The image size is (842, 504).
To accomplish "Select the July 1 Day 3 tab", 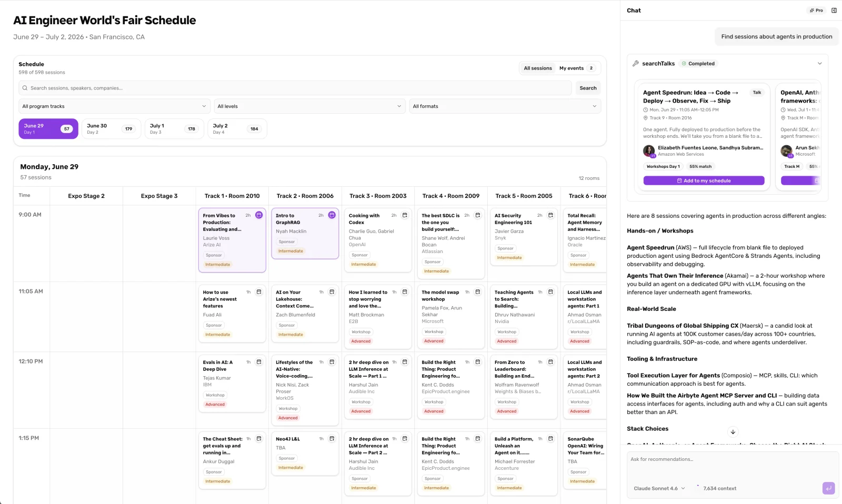I will [x=174, y=129].
